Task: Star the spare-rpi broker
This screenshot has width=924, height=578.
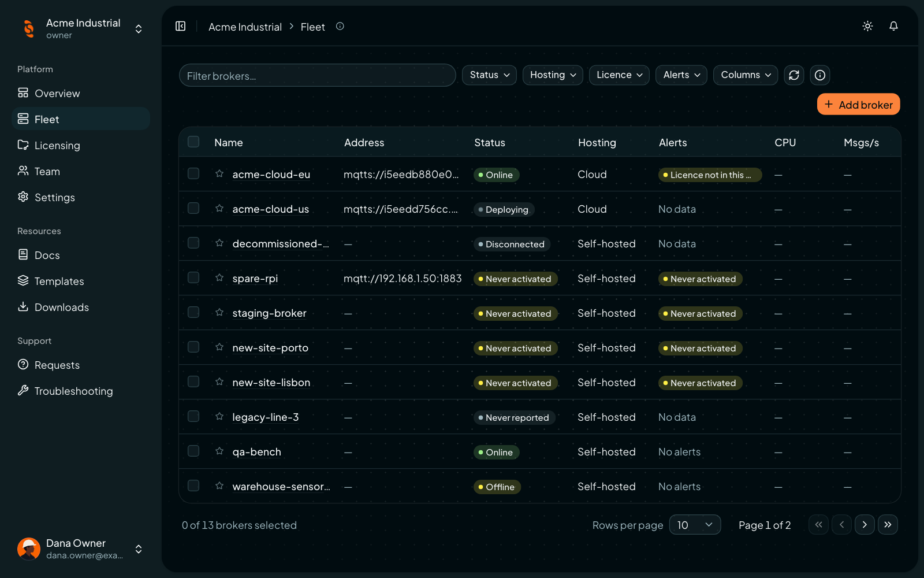Action: pos(219,277)
